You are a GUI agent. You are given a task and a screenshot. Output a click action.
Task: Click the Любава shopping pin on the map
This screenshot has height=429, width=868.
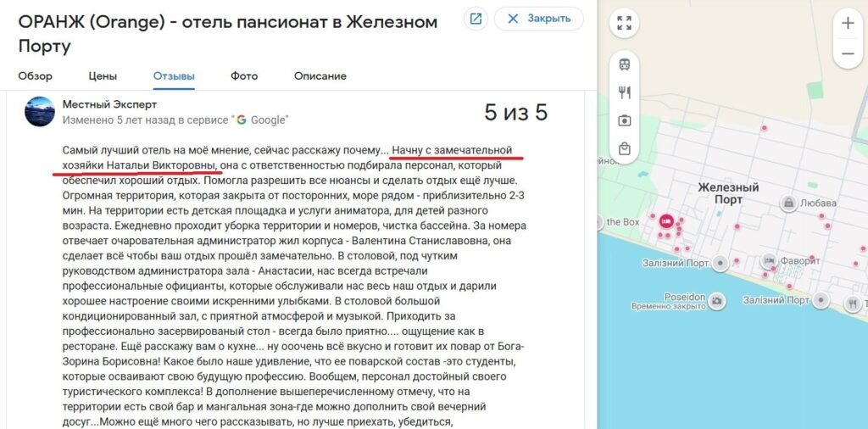[x=789, y=203]
